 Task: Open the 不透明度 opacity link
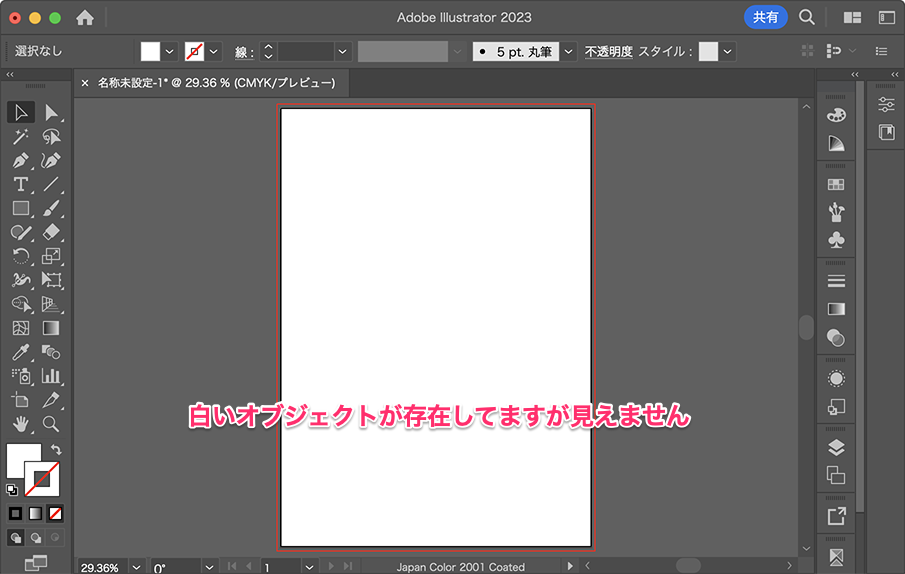(x=608, y=51)
